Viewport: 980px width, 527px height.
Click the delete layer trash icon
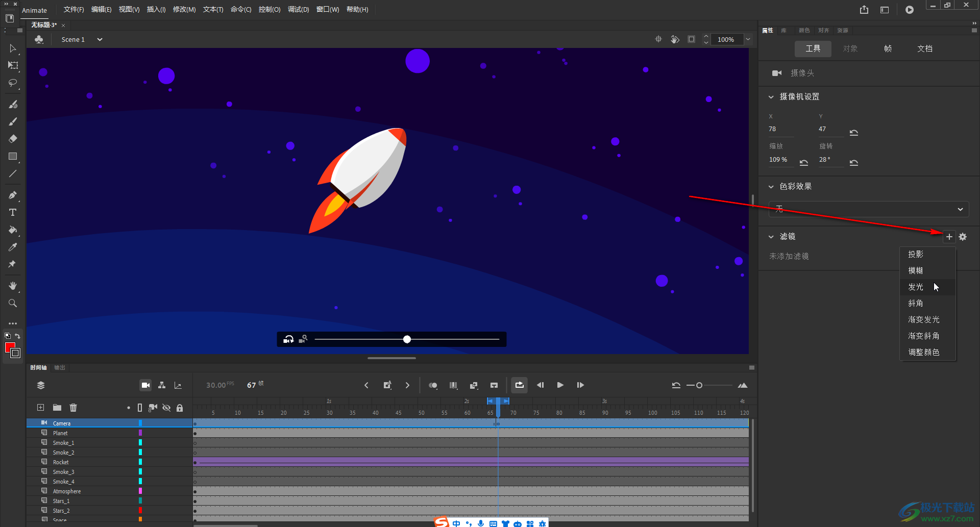[x=73, y=408]
